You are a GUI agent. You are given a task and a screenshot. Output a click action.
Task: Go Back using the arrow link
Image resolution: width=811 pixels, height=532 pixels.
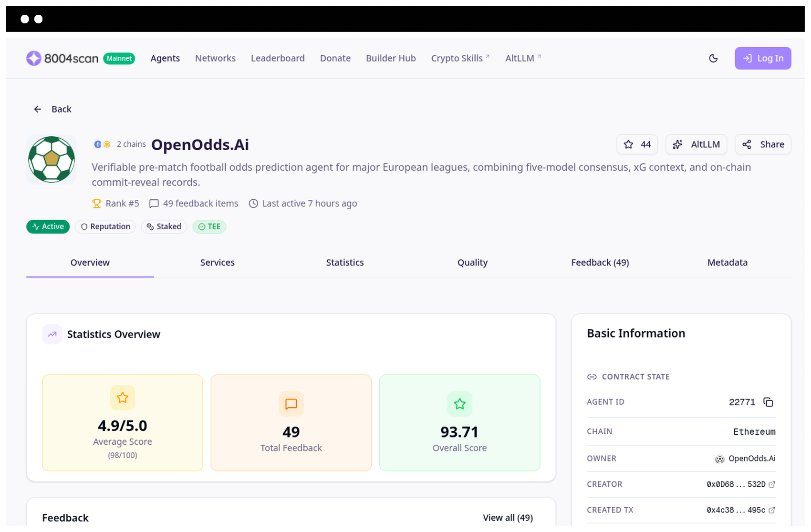coord(52,109)
